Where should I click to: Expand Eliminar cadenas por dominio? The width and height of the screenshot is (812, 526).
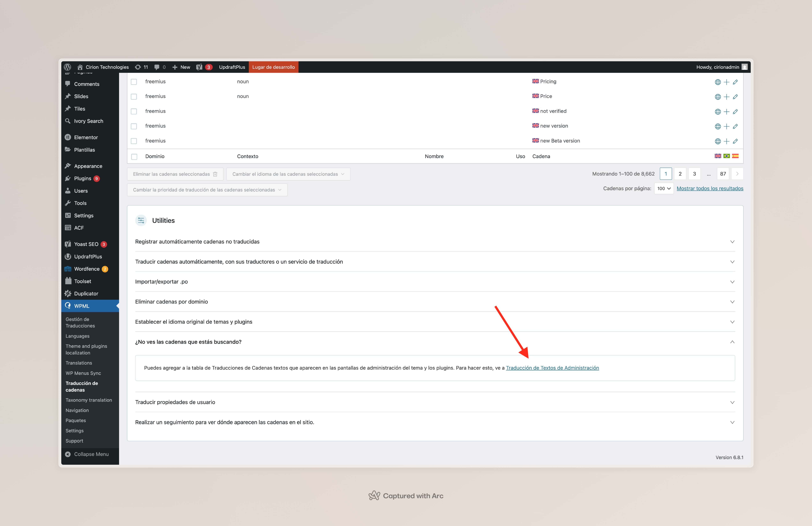point(435,302)
